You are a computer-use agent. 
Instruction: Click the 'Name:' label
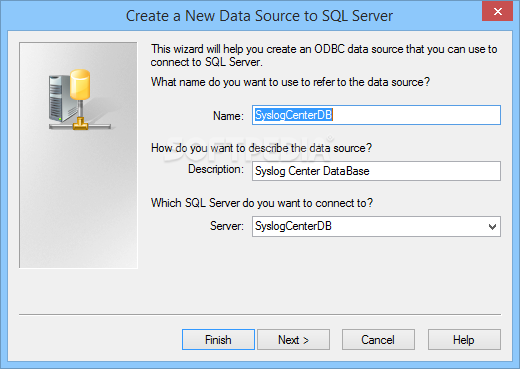(x=228, y=116)
